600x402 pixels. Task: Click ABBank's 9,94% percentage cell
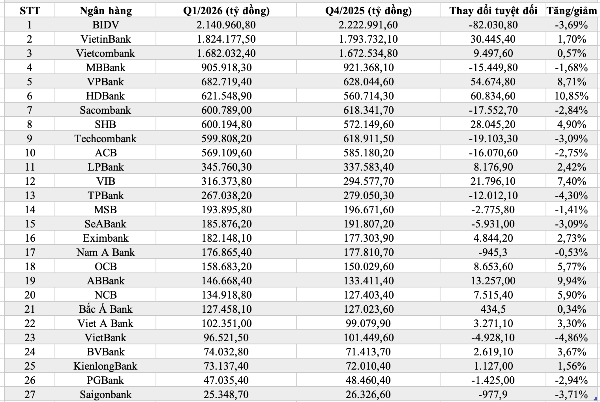(572, 281)
